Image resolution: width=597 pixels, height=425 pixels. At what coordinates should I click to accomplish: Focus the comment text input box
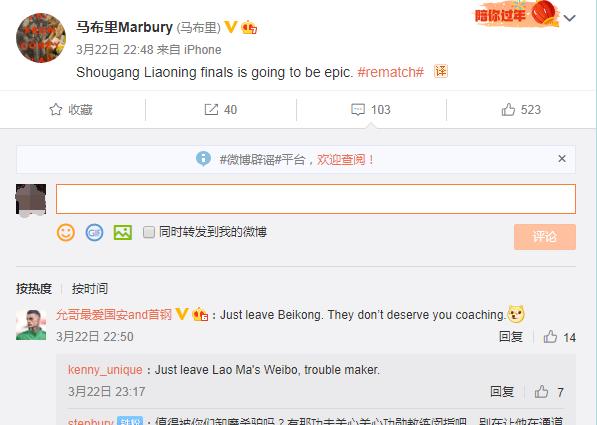(x=316, y=199)
